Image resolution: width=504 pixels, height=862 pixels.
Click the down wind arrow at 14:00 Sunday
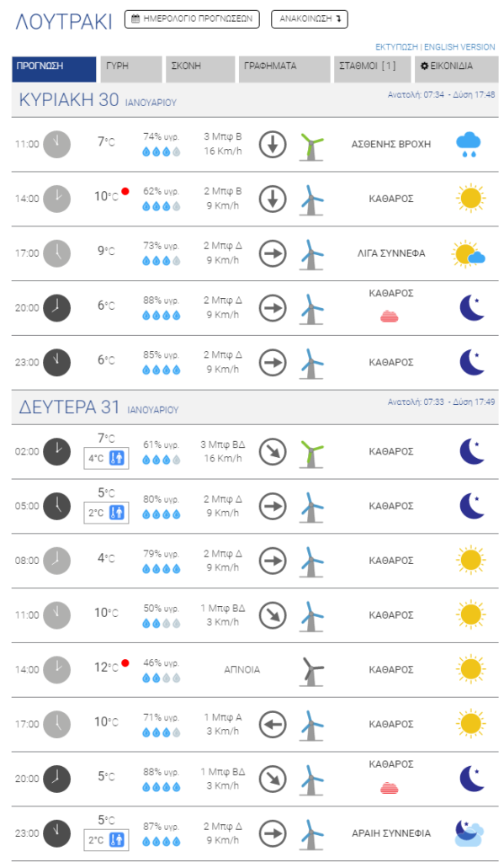(x=273, y=199)
